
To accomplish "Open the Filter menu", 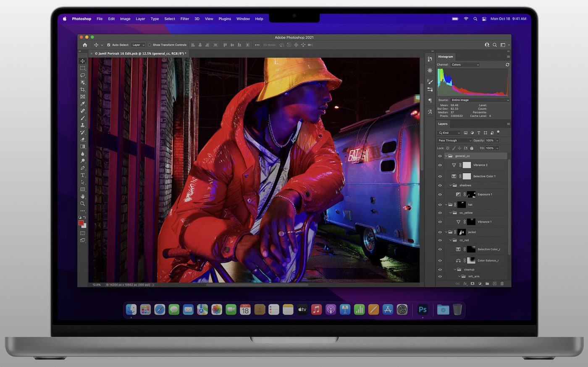I will tap(184, 19).
